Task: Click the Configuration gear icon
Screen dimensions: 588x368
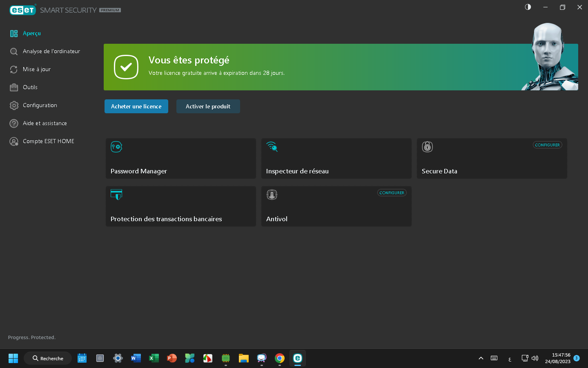Action: pos(14,105)
